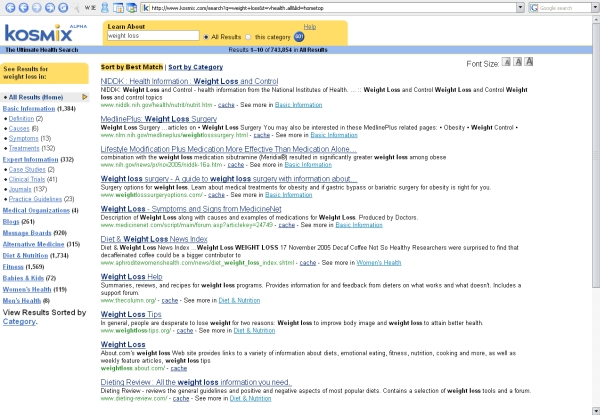Select the All Results radio button
The height and width of the screenshot is (415, 600).
(x=204, y=36)
